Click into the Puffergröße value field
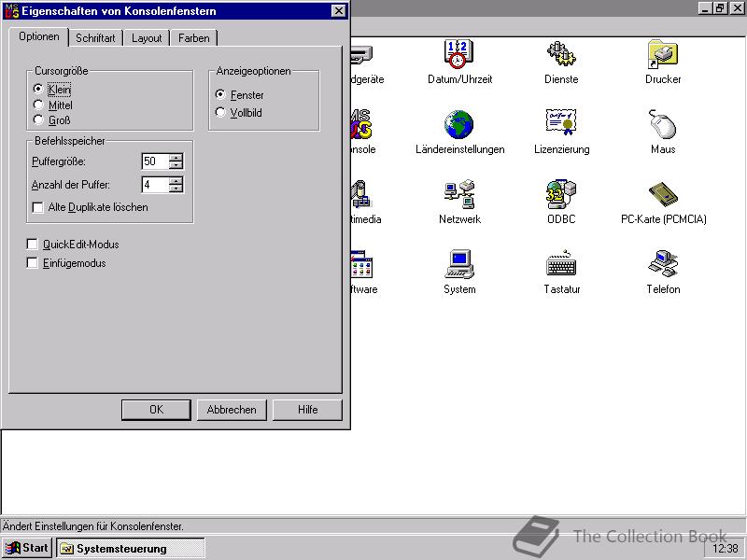The width and height of the screenshot is (747, 560). [x=155, y=161]
